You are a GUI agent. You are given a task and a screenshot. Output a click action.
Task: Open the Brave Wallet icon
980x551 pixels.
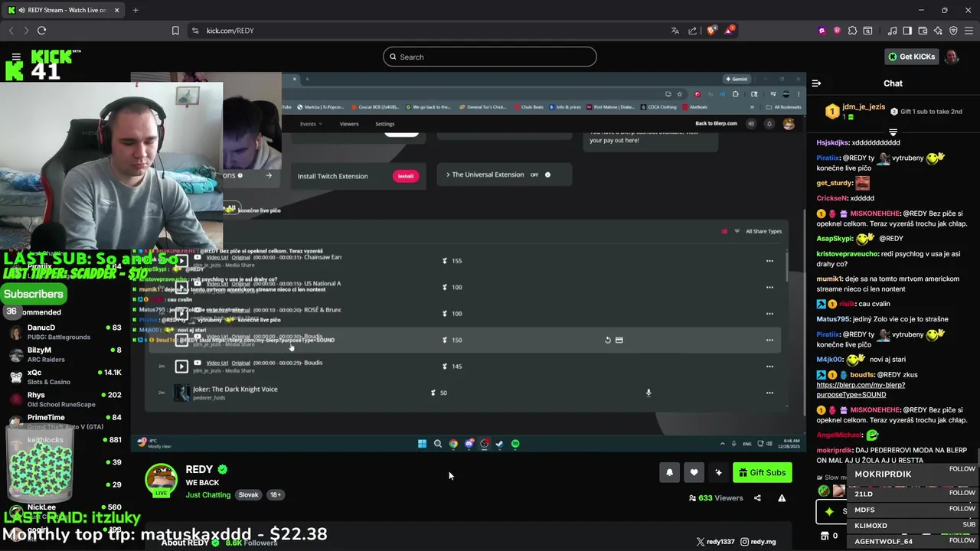[x=923, y=31]
